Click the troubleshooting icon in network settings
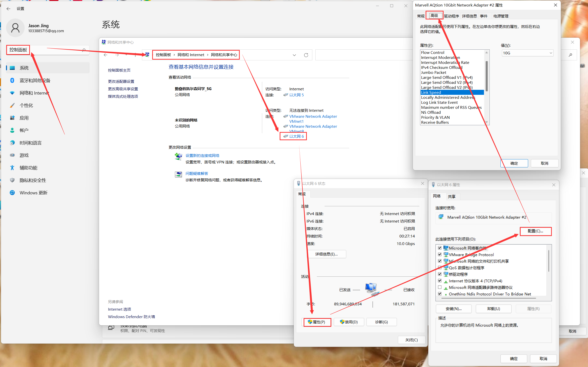Viewport: 588px width, 367px height. coord(178,174)
